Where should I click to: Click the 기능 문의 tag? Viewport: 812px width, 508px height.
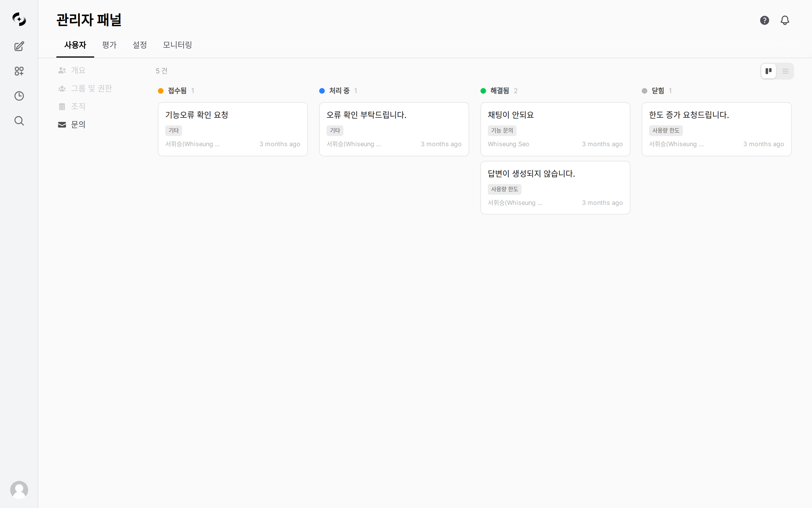click(502, 130)
